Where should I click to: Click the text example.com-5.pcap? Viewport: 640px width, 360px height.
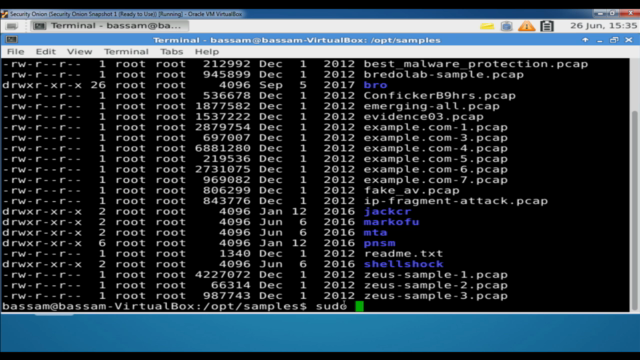click(436, 159)
